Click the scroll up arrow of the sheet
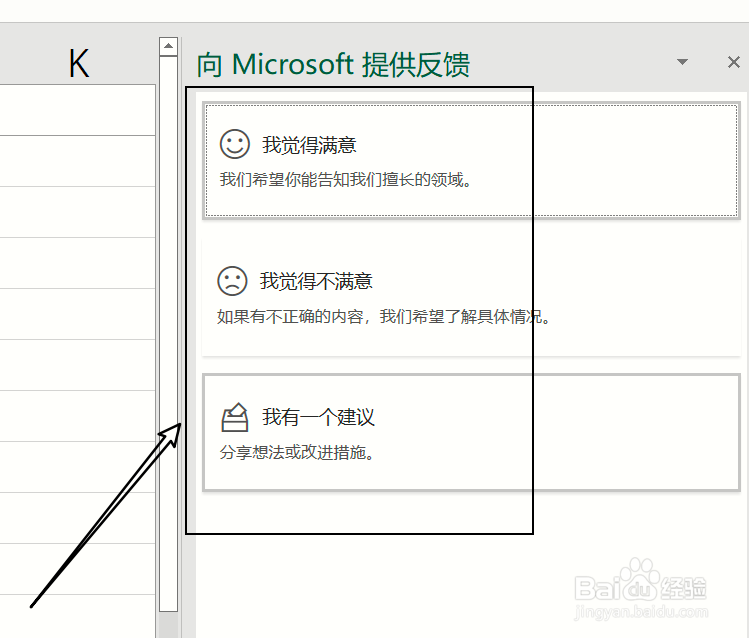The height and width of the screenshot is (638, 749). click(168, 46)
